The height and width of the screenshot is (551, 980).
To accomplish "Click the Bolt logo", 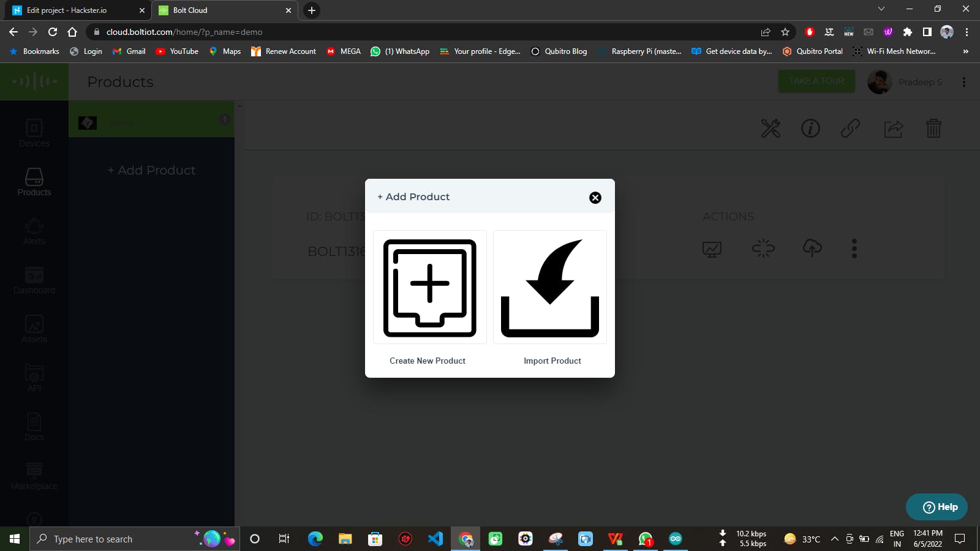I will pyautogui.click(x=34, y=81).
